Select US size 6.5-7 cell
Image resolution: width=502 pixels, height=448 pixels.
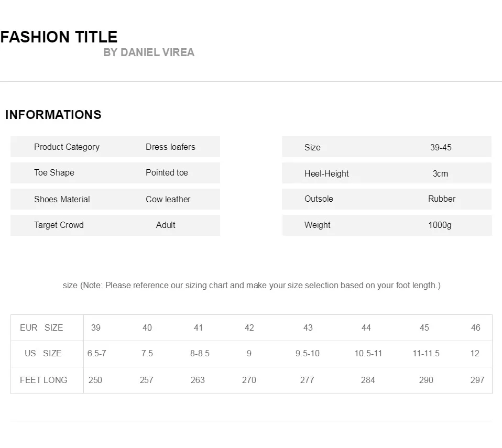click(97, 353)
